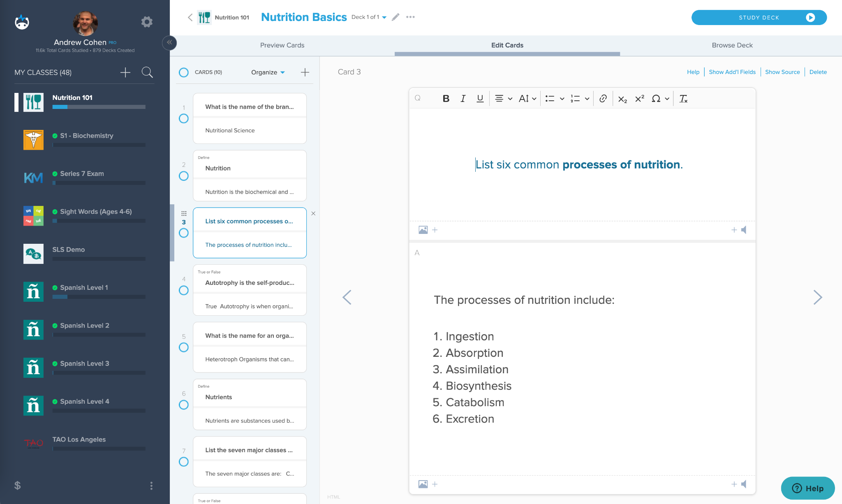Image resolution: width=842 pixels, height=504 pixels.
Task: Open the Organize dropdown
Action: [x=268, y=72]
